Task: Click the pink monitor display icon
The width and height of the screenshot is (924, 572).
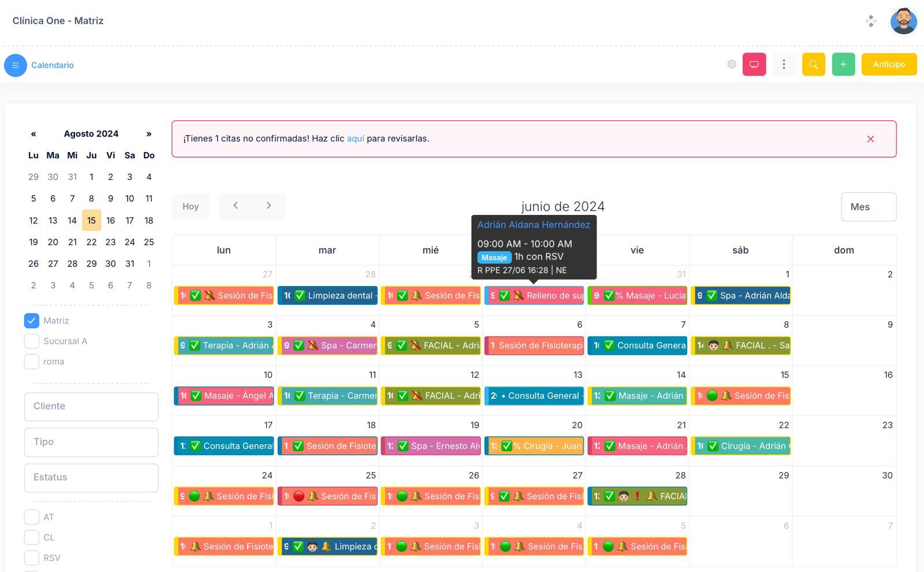Action: tap(754, 64)
